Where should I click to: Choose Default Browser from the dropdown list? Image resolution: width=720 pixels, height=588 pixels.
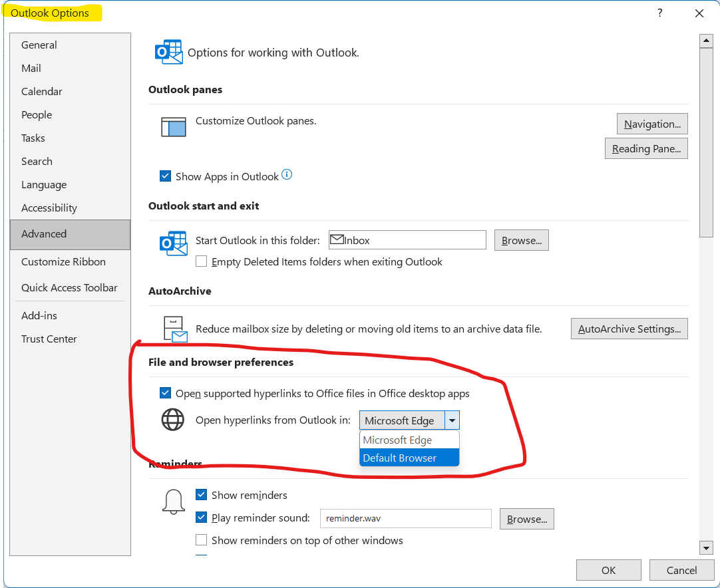click(x=409, y=458)
